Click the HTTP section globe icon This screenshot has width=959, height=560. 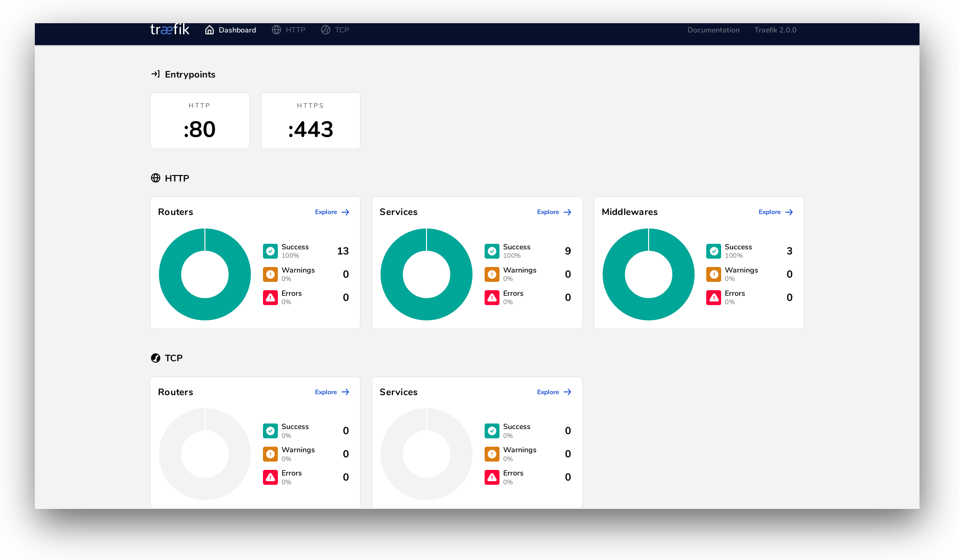pos(156,178)
